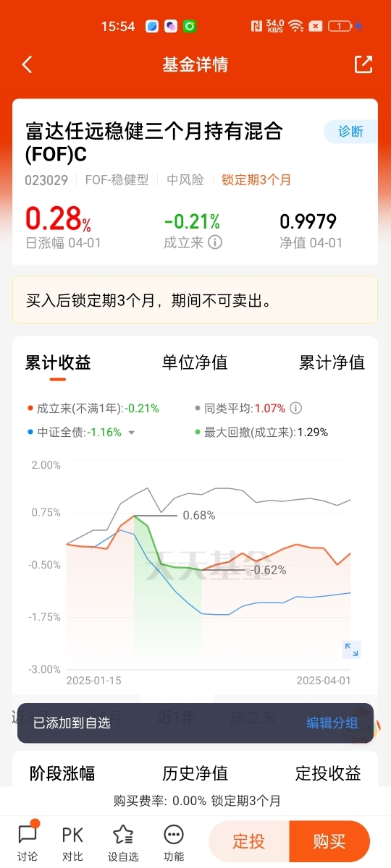Tap the 诊断 button
The image size is (391, 868).
point(350,132)
